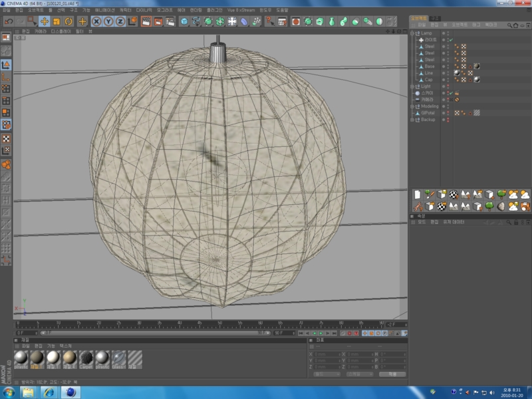
Task: Click the help cursor question-mark icon
Action: click(x=269, y=22)
